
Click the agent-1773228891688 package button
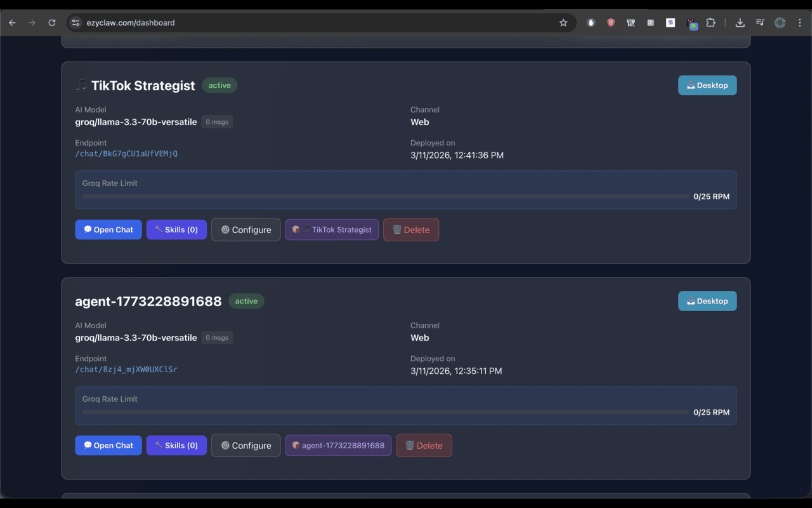coord(338,446)
